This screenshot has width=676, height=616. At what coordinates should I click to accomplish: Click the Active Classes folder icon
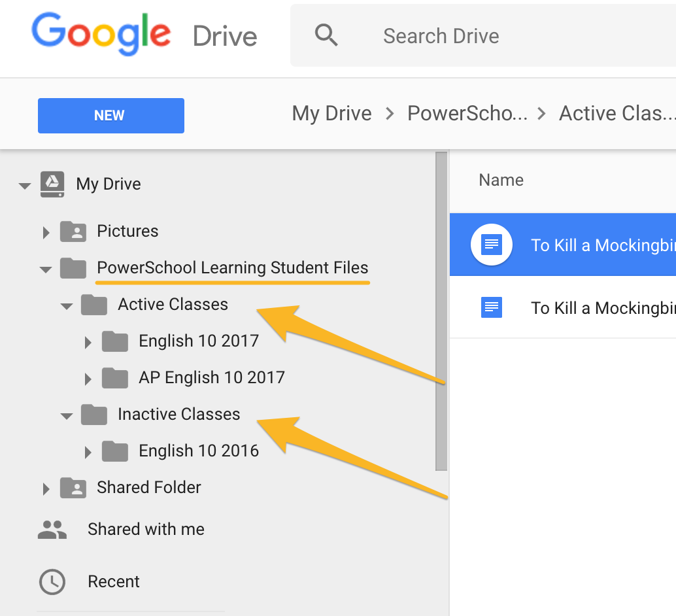94,304
